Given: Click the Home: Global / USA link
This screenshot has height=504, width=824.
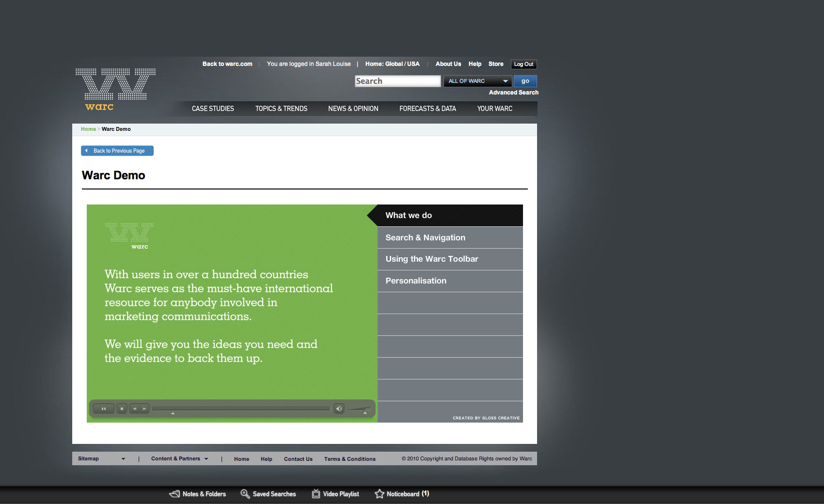Looking at the screenshot, I should point(393,64).
